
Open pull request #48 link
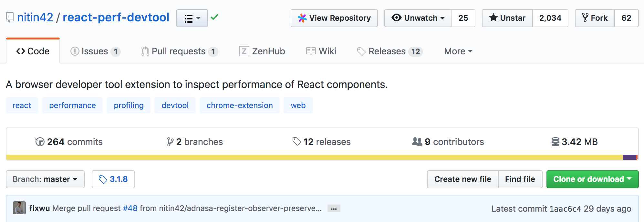coord(130,208)
